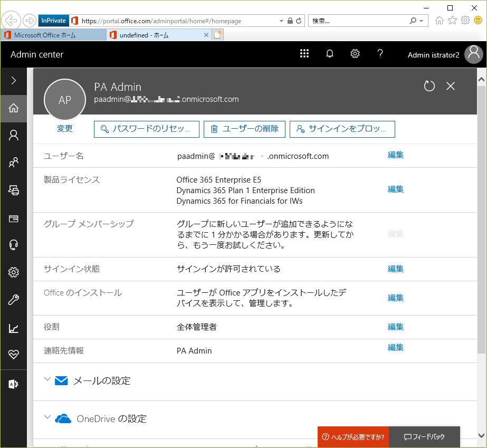Open Users icon in left sidebar

click(x=13, y=136)
